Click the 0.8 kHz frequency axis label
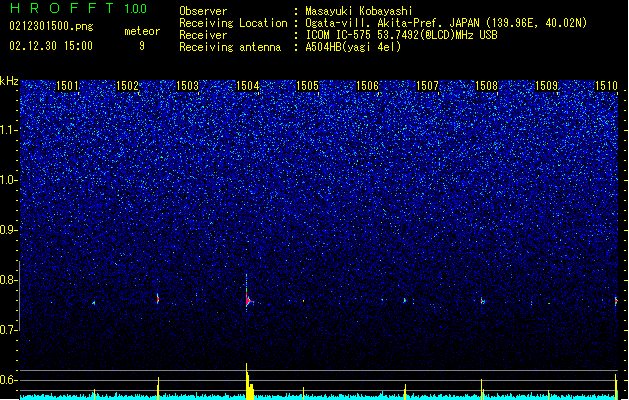 click(x=9, y=280)
